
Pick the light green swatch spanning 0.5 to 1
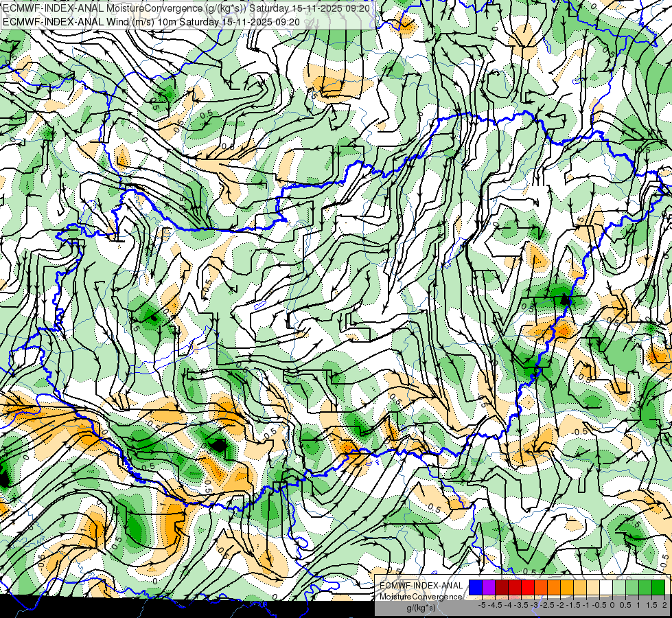pyautogui.click(x=632, y=588)
